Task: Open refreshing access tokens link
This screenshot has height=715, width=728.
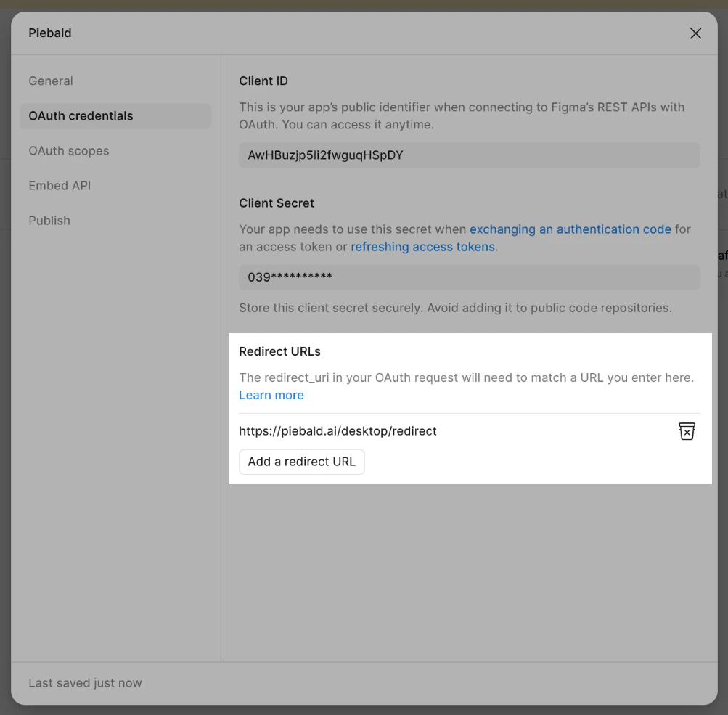Action: point(422,247)
